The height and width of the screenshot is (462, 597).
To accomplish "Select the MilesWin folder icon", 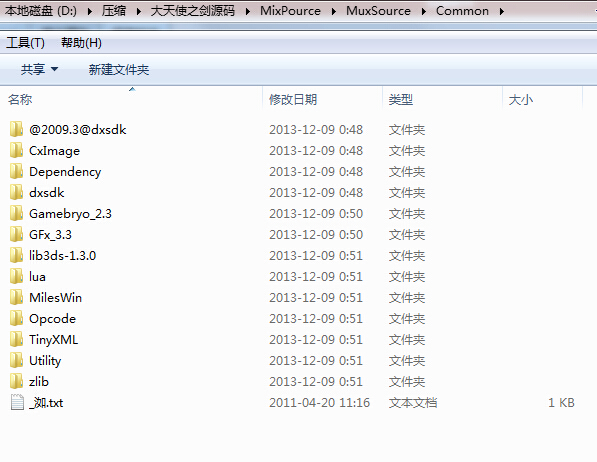I will pos(16,297).
